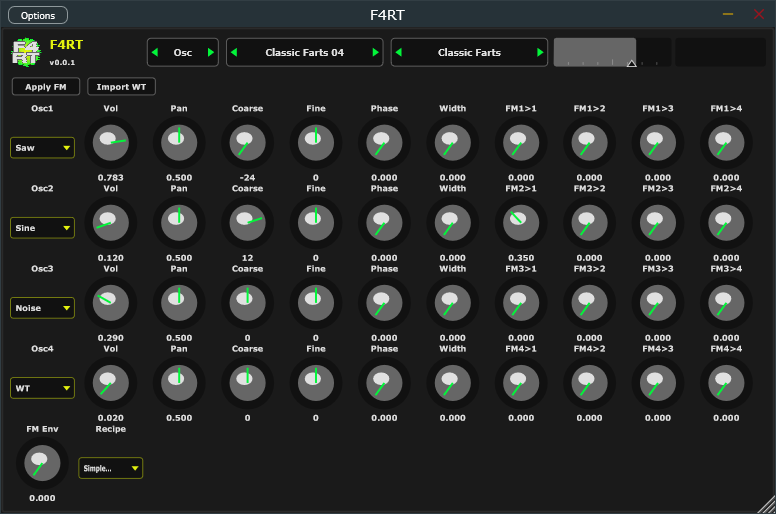This screenshot has width=776, height=514.
Task: Click the Osc2 Pan knob
Action: tap(179, 223)
